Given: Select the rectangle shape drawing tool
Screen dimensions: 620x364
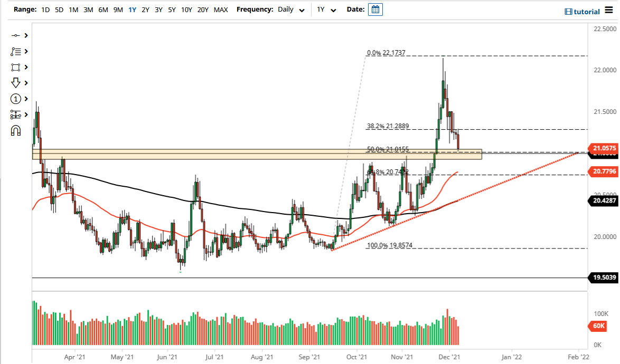Looking at the screenshot, I should (16, 67).
